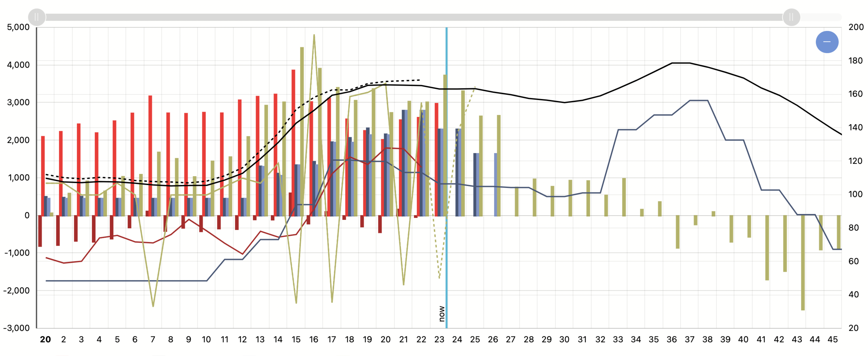The width and height of the screenshot is (868, 356).
Task: Click x-axis label '30'
Action: point(565,339)
